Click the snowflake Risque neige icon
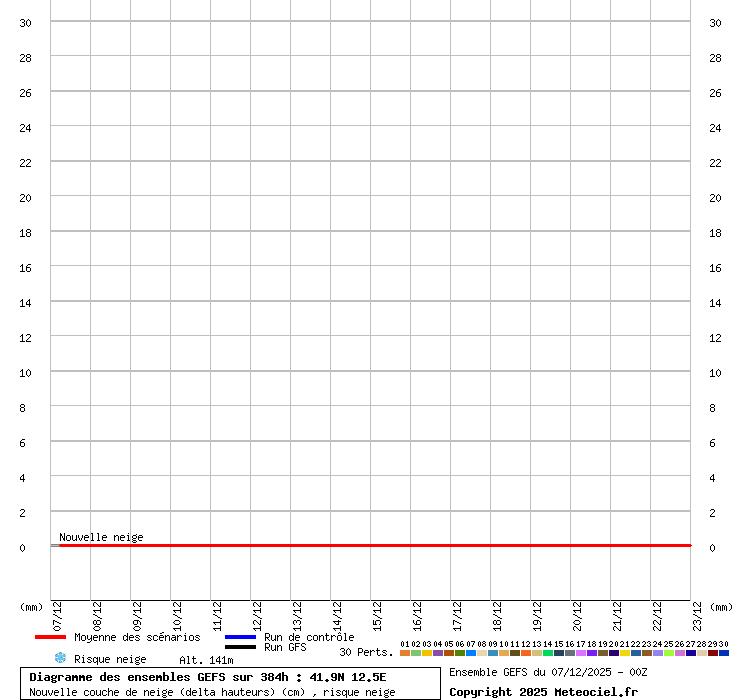Viewport: 740px width, 700px height. pos(60,658)
